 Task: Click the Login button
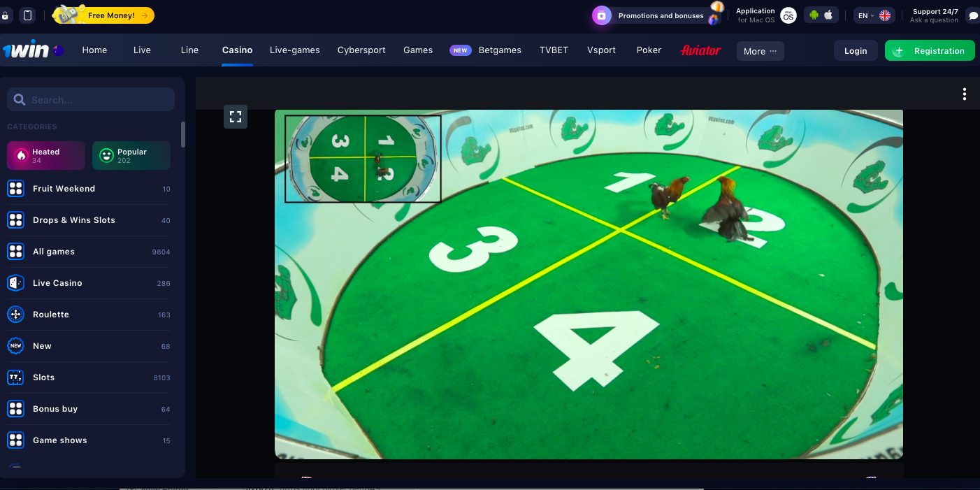pyautogui.click(x=856, y=50)
